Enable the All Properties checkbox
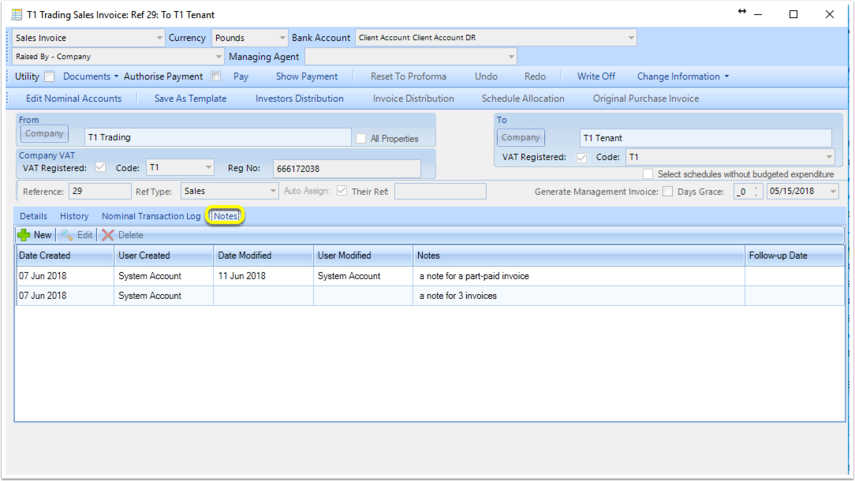 [361, 139]
